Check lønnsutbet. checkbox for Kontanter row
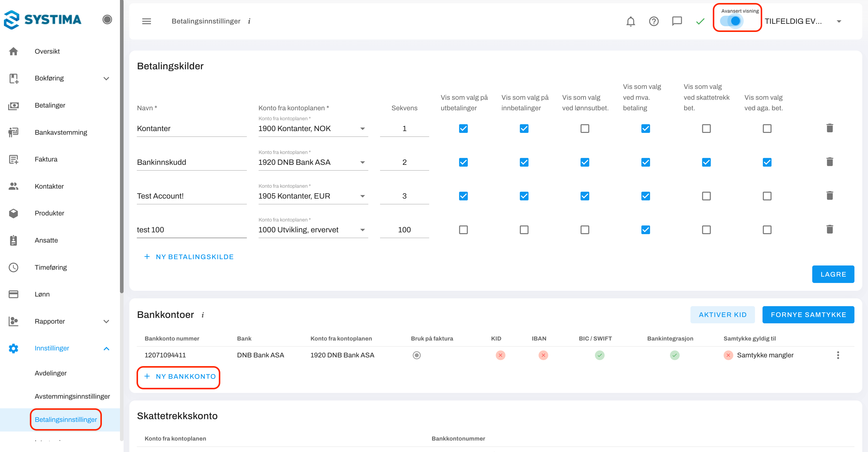The height and width of the screenshot is (452, 868). 585,128
